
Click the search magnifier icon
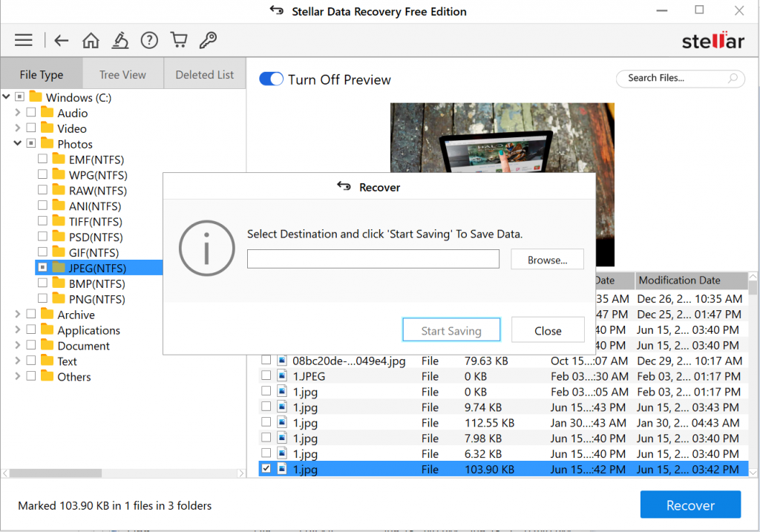[x=733, y=78]
